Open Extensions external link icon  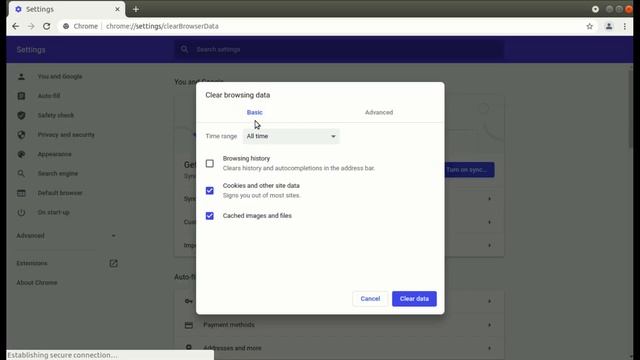coord(113,263)
